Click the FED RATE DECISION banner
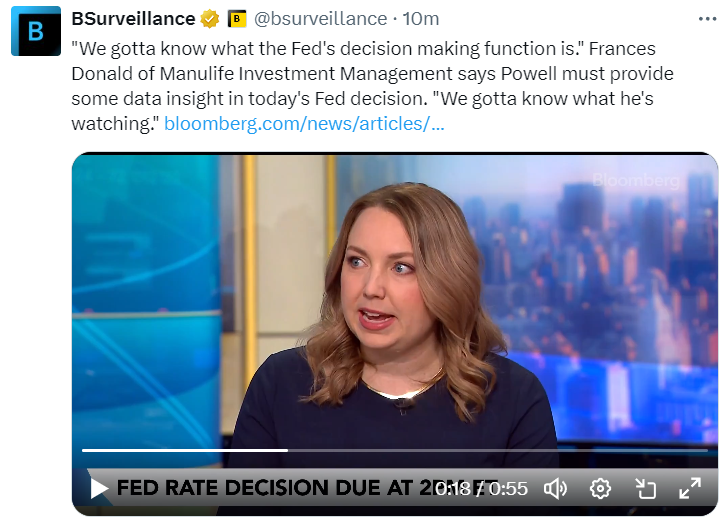Screen dimensions: 726x525 tap(270, 488)
